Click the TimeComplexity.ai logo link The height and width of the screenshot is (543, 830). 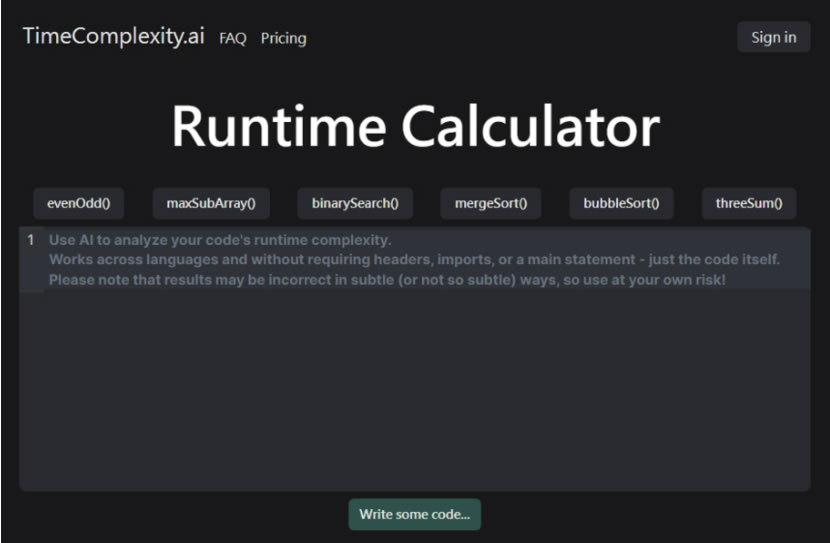pyautogui.click(x=113, y=37)
